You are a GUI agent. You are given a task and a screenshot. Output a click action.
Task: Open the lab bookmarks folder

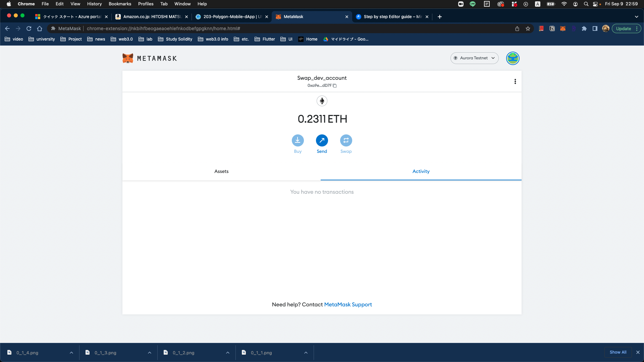click(x=146, y=39)
